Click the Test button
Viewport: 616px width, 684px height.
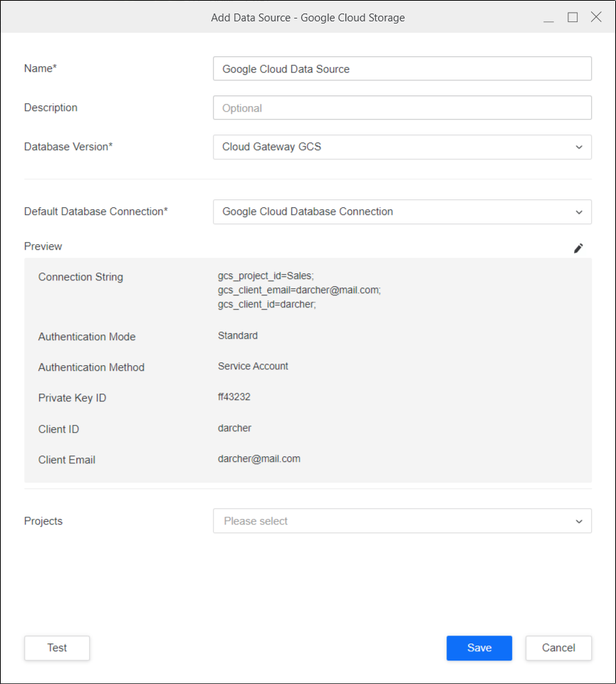(57, 648)
